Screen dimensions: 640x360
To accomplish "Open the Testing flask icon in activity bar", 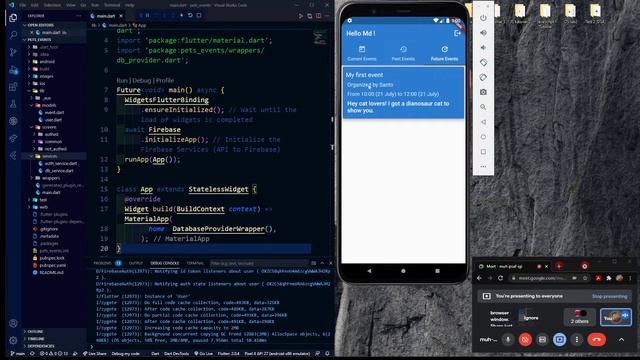I will pyautogui.click(x=13, y=104).
